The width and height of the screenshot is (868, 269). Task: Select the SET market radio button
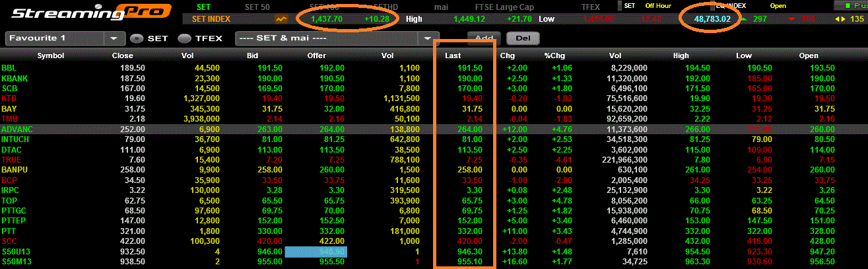[135, 38]
